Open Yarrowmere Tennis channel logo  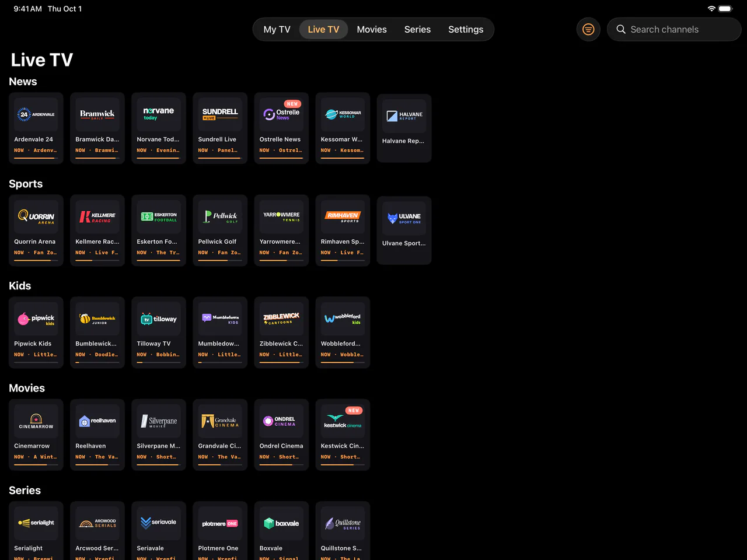pos(281,216)
